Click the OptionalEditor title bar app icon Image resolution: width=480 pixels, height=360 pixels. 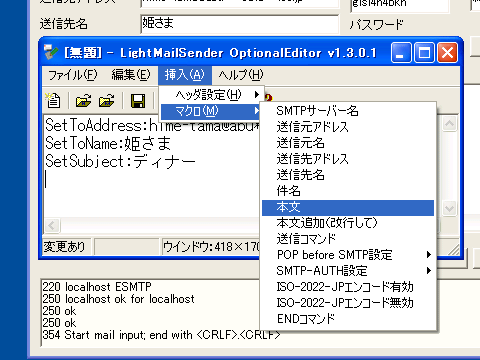(51, 52)
